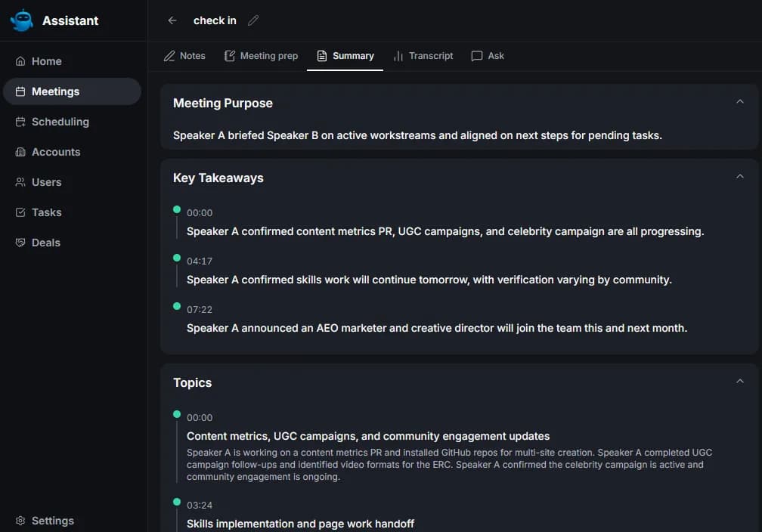762x532 pixels.
Task: Click topic "Content metrics, UGC campaigns, and community engagement updates"
Action: click(368, 436)
